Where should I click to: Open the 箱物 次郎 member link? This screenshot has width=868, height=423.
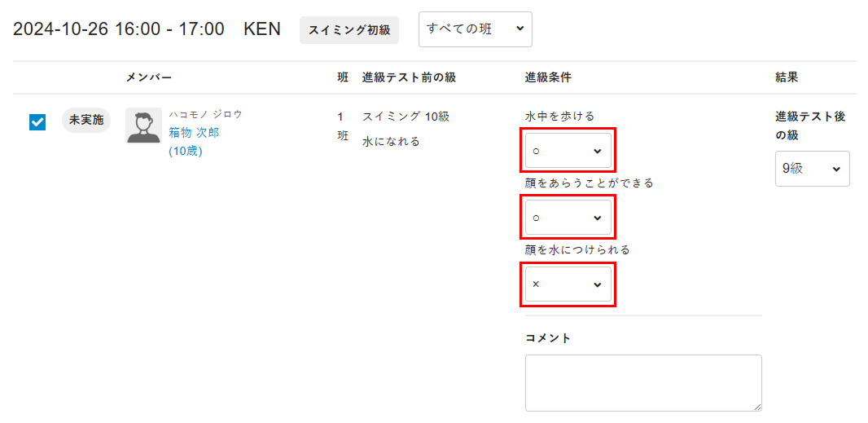click(194, 133)
